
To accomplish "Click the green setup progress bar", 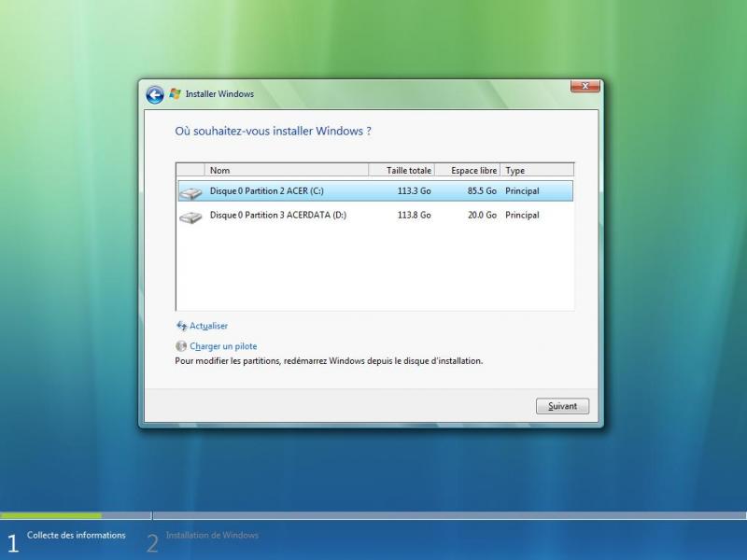I will pyautogui.click(x=50, y=515).
